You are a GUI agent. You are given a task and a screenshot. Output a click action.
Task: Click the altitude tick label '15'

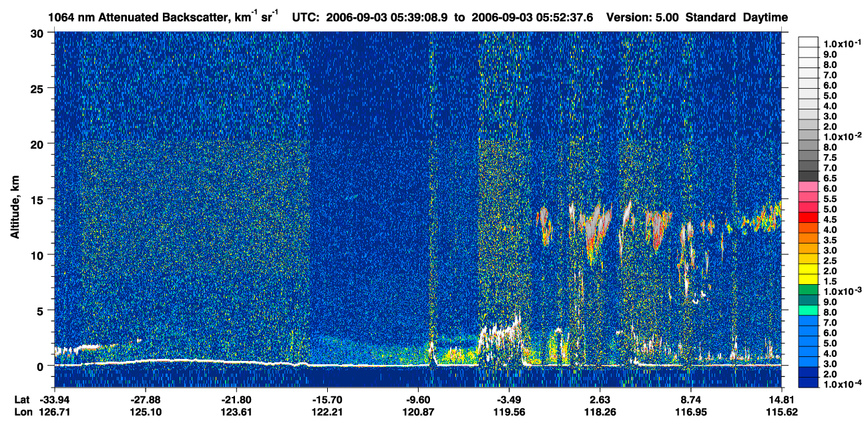(x=39, y=199)
